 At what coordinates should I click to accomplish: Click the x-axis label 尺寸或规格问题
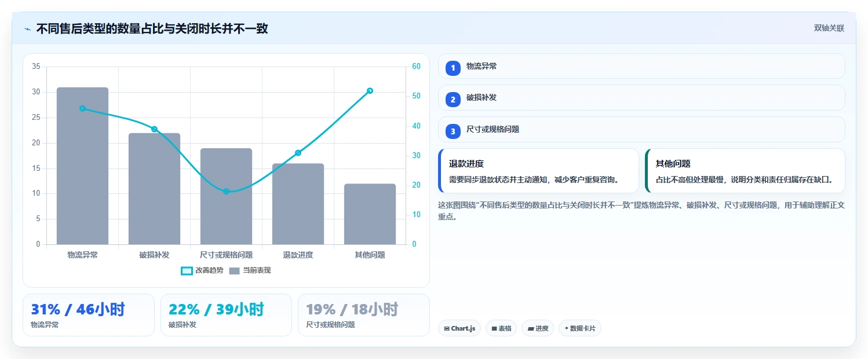tap(226, 255)
